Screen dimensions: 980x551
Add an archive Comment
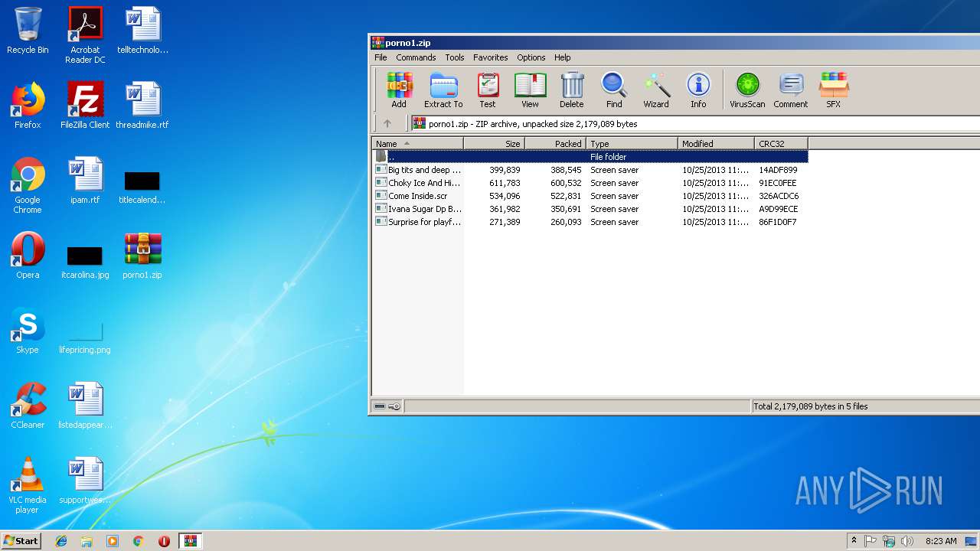tap(791, 90)
